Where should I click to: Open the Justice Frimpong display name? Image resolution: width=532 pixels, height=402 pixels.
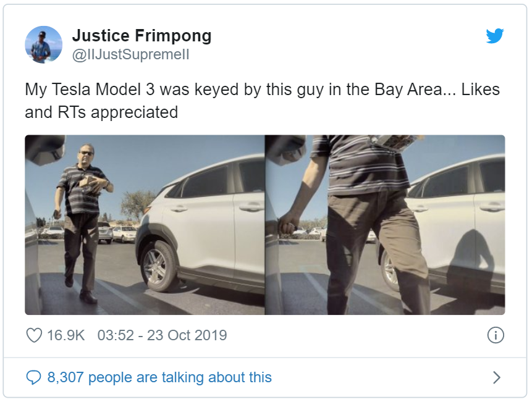point(141,36)
